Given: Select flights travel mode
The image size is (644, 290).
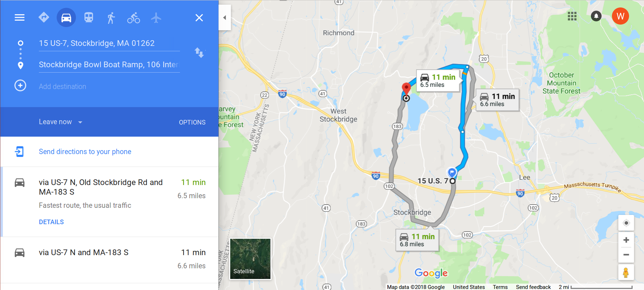Looking at the screenshot, I should [x=156, y=17].
